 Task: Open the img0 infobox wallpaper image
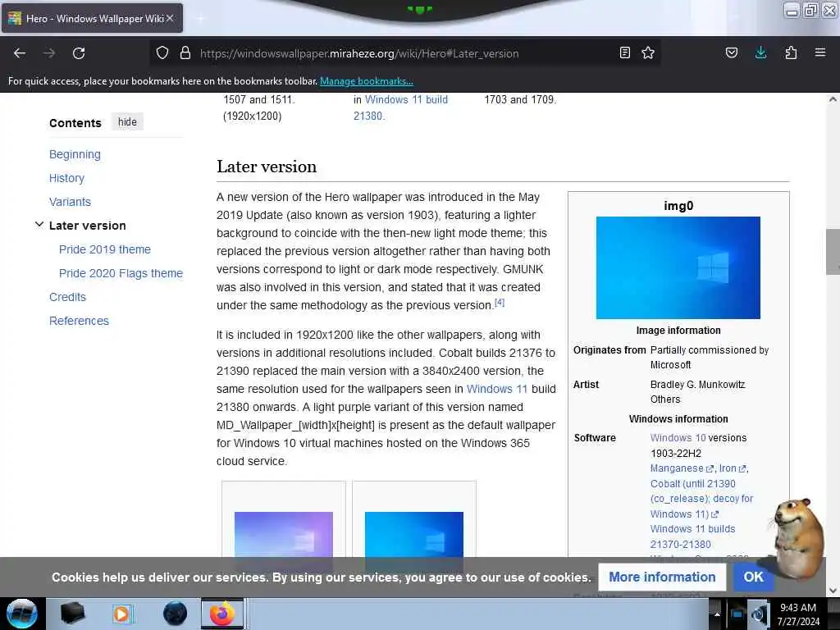pos(678,267)
